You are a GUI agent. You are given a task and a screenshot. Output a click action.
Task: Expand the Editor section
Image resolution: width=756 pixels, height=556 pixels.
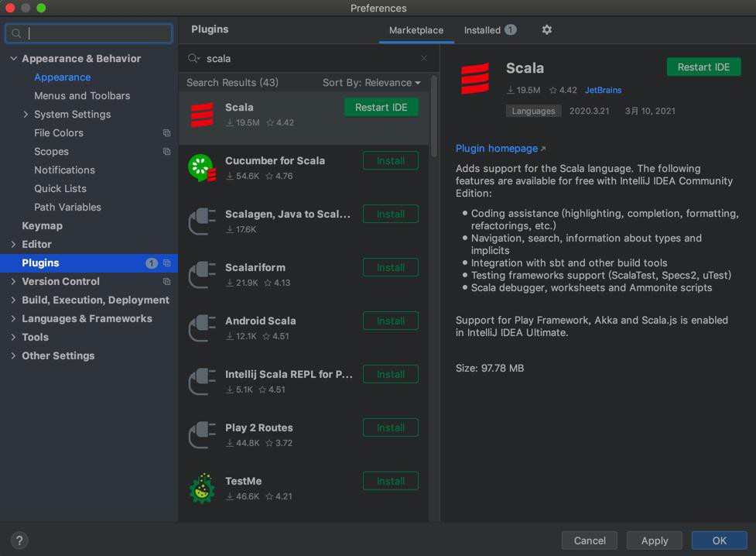coord(13,244)
